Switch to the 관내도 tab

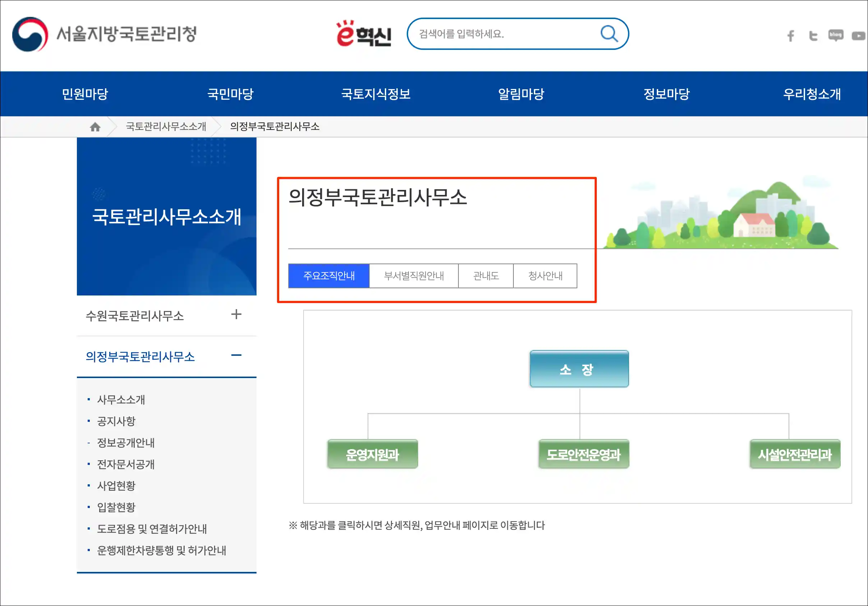tap(486, 276)
